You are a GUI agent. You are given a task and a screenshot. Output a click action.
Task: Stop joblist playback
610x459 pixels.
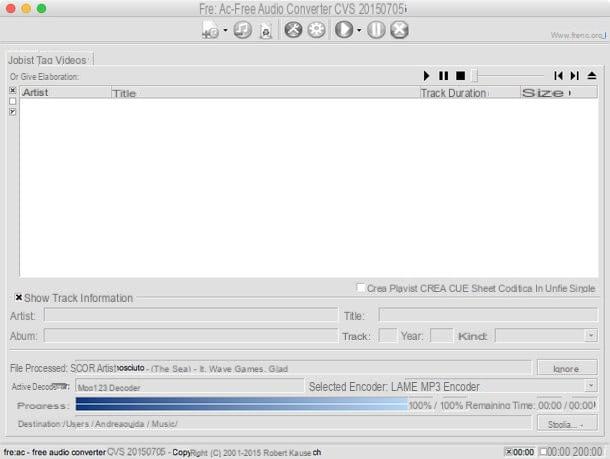point(461,75)
